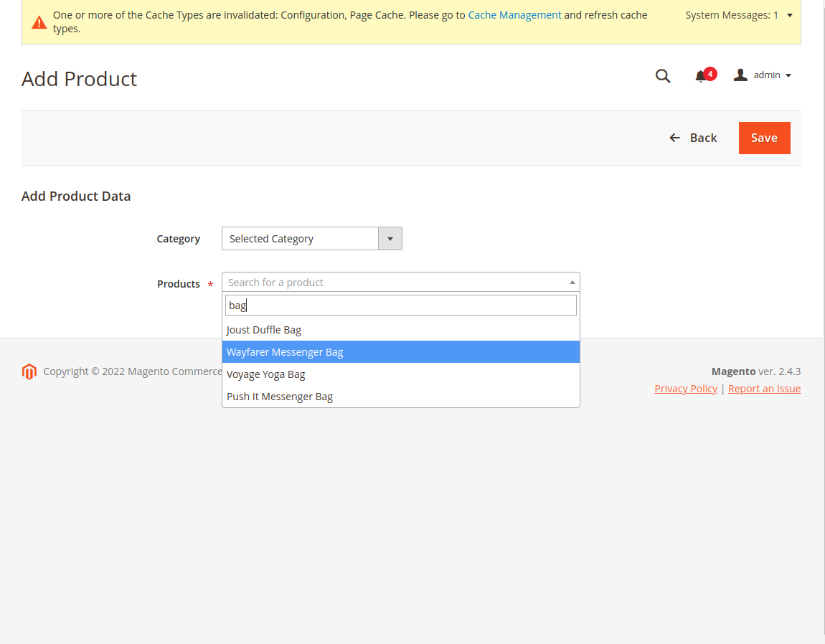Select Joust Duffle Bag from the results

(264, 330)
